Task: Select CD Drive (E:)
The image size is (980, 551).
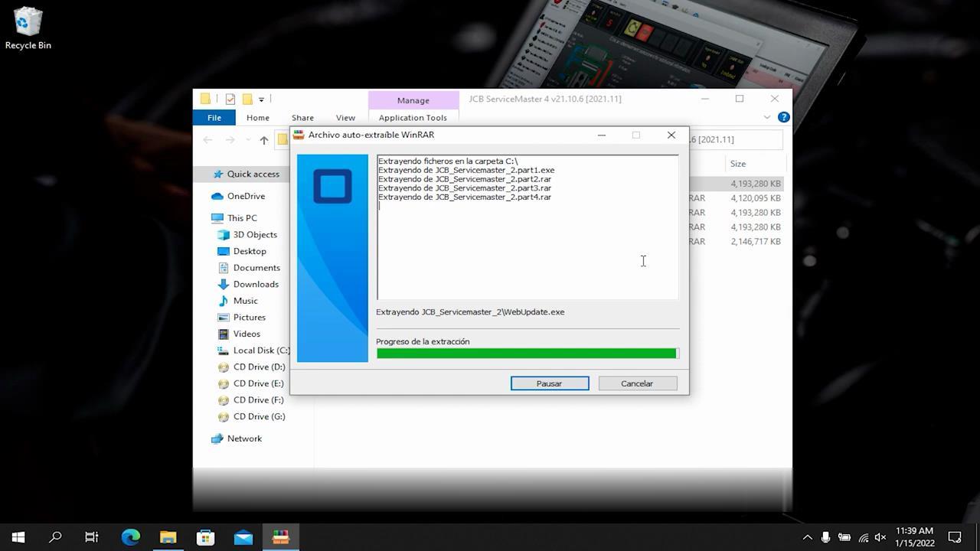Action: pos(258,383)
